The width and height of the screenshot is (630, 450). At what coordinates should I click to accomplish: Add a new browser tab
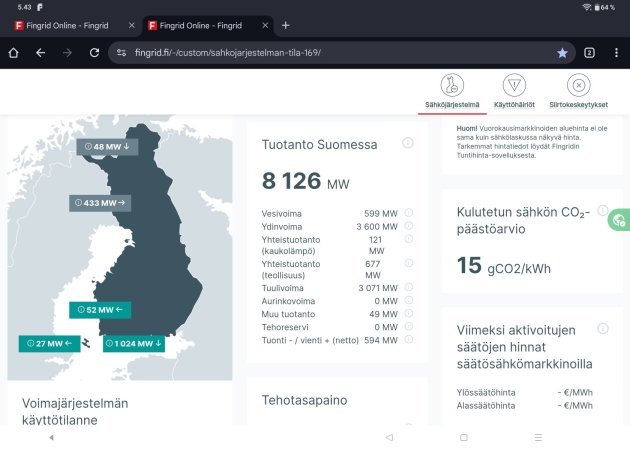(285, 26)
